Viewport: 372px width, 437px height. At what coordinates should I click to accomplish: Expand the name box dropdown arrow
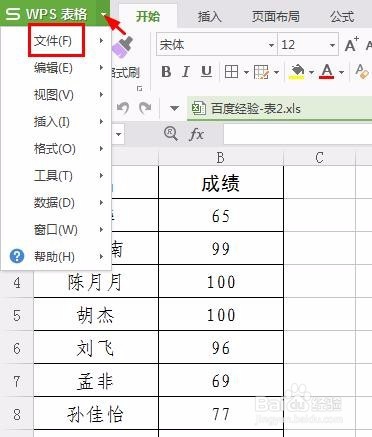(119, 135)
